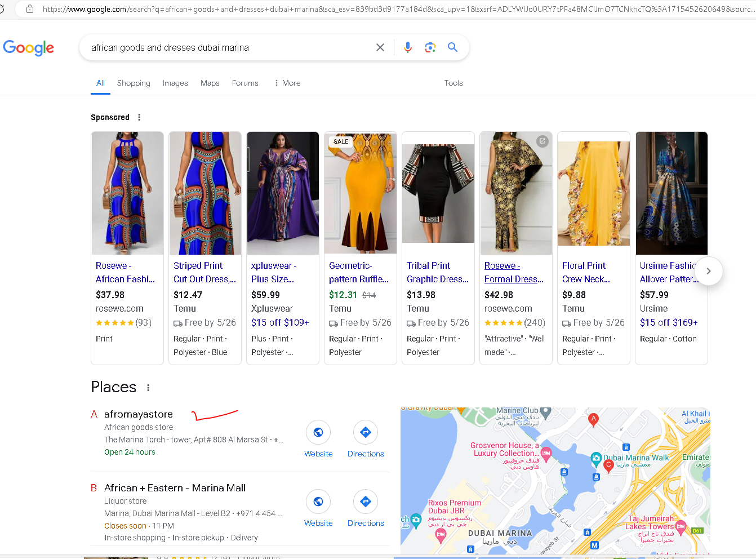756x559 pixels.
Task: Open the Tribal Print Graphic Dress link
Action: coord(437,272)
